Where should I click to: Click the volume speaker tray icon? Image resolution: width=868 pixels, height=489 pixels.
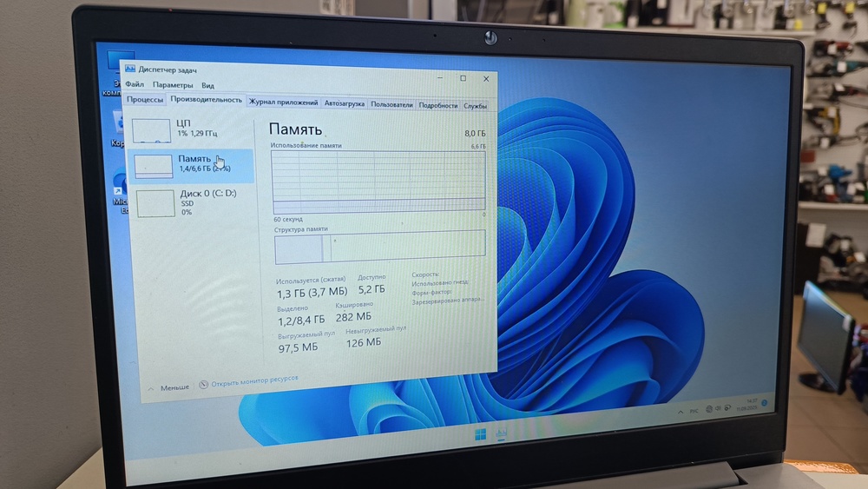click(x=718, y=409)
